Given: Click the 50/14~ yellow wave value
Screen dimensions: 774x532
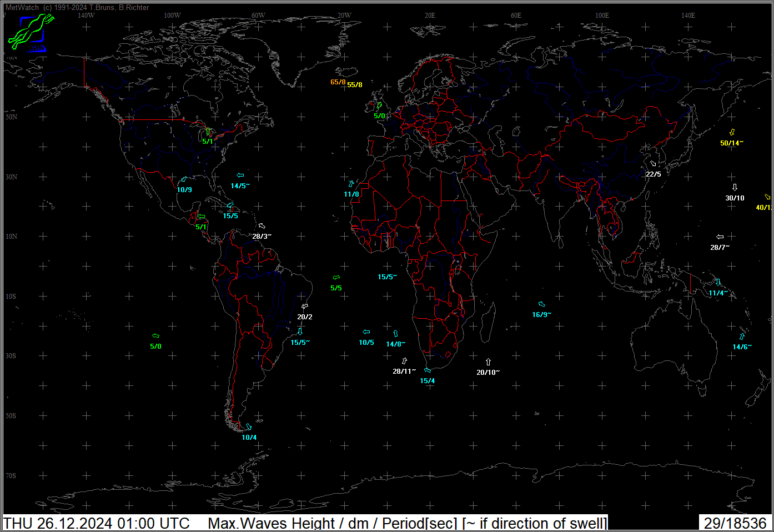Looking at the screenshot, I should tap(732, 143).
